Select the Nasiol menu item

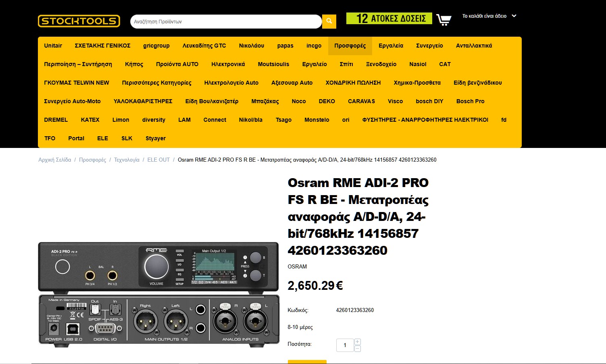coord(418,64)
